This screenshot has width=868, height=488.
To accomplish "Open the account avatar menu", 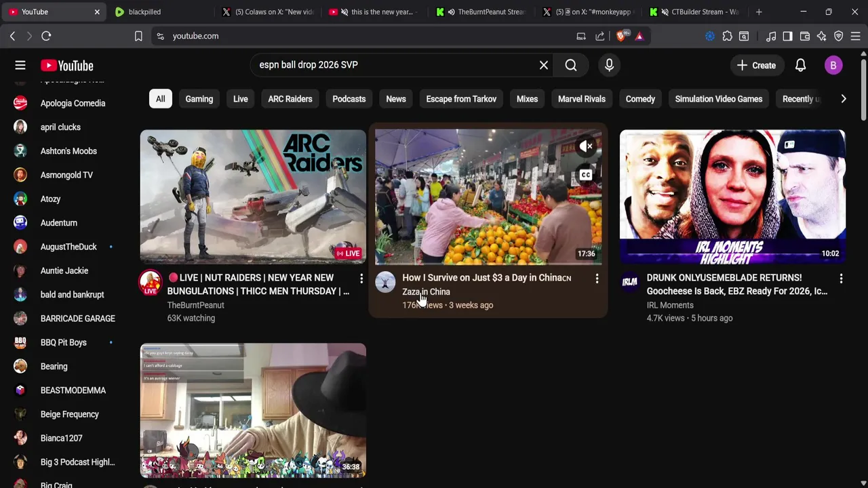I will tap(833, 66).
